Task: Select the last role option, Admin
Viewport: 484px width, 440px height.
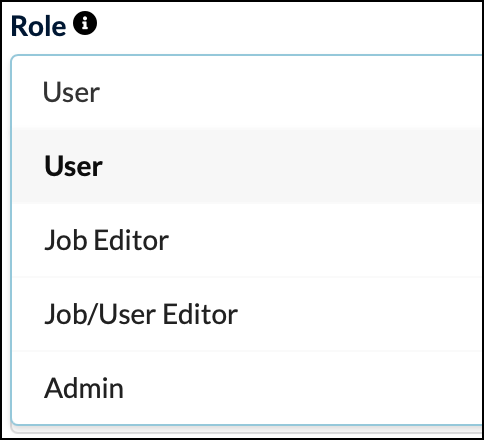Action: click(247, 388)
